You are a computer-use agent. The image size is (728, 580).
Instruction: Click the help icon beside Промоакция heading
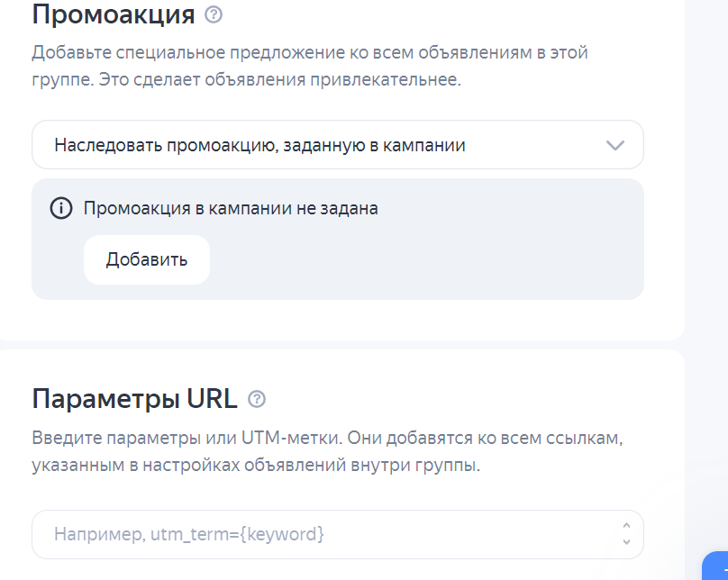[x=214, y=14]
